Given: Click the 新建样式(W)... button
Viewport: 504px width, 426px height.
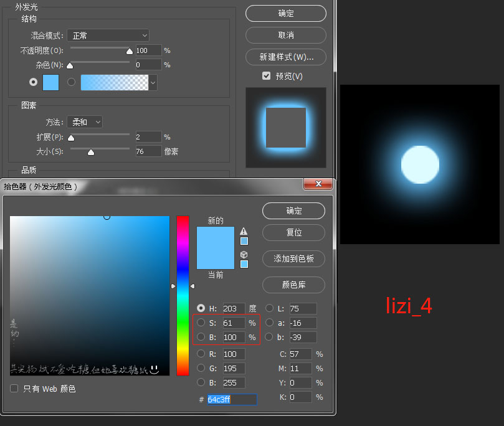Looking at the screenshot, I should (x=286, y=57).
